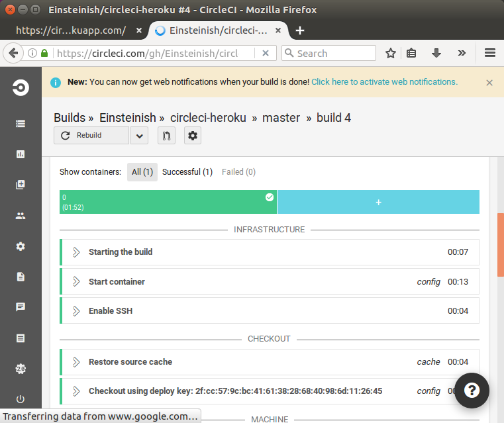
Task: Click the blue info icon in notification banner
Action: pyautogui.click(x=56, y=83)
